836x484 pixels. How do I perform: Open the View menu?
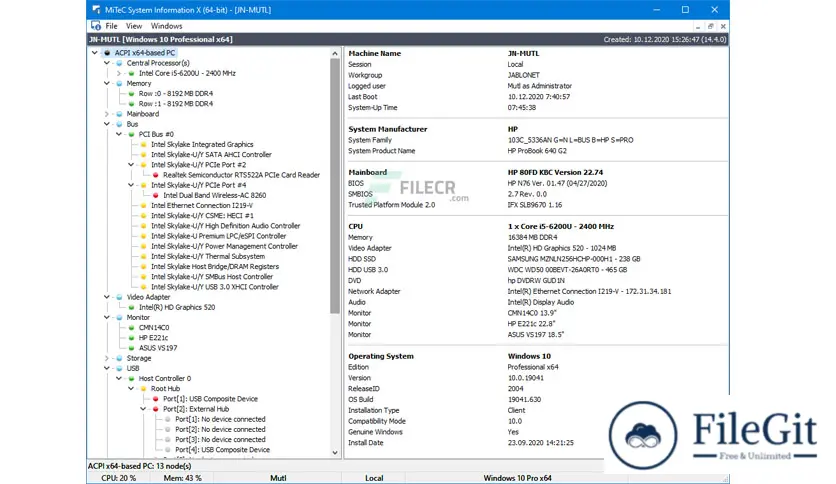(x=134, y=26)
